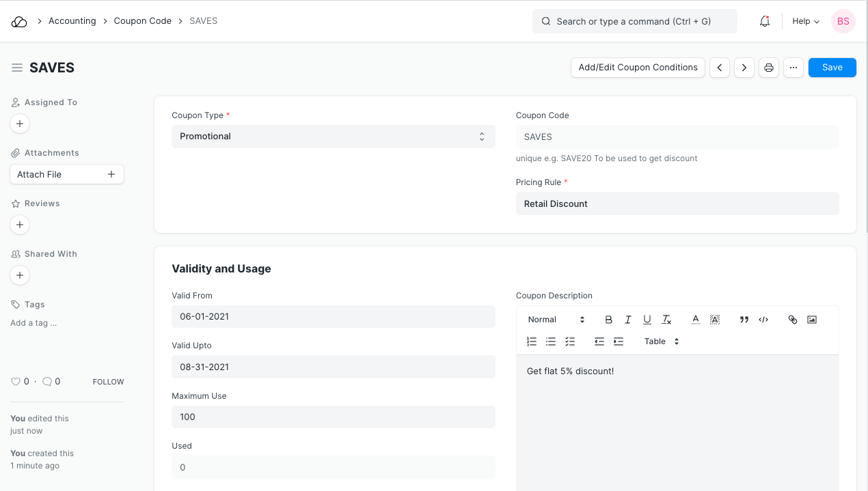The width and height of the screenshot is (868, 491).
Task: Open the three-dot more options menu
Action: (793, 68)
